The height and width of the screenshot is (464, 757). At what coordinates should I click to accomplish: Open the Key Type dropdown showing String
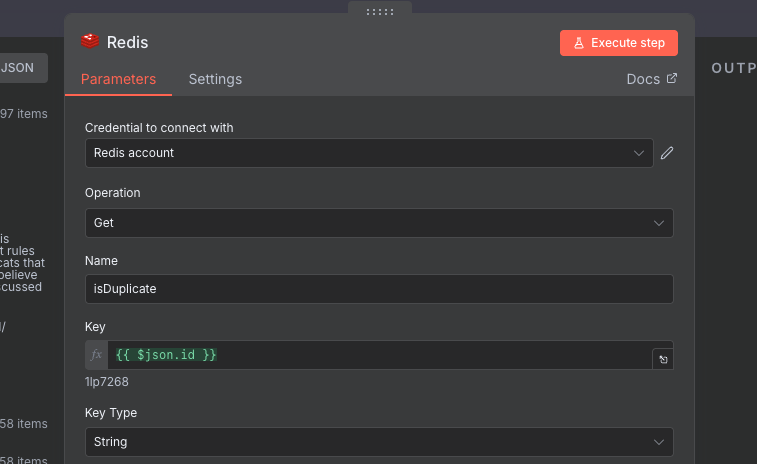click(x=379, y=442)
